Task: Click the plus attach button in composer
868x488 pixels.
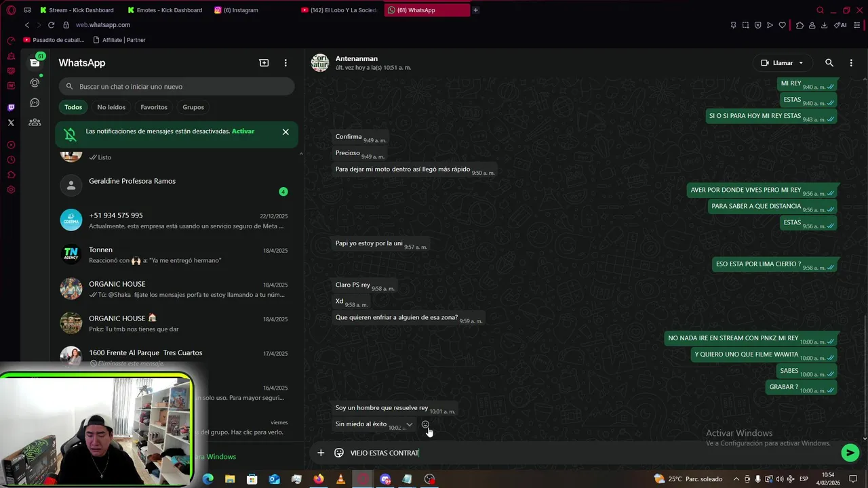Action: (321, 453)
